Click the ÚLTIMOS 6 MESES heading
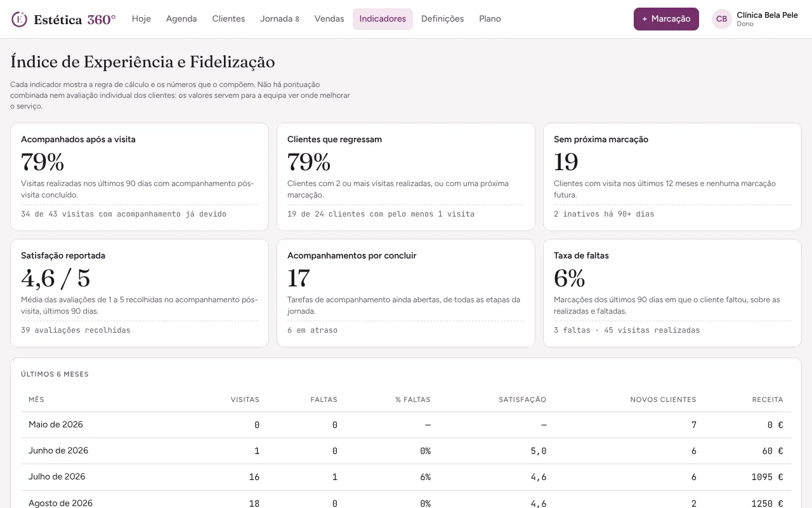 pyautogui.click(x=55, y=374)
